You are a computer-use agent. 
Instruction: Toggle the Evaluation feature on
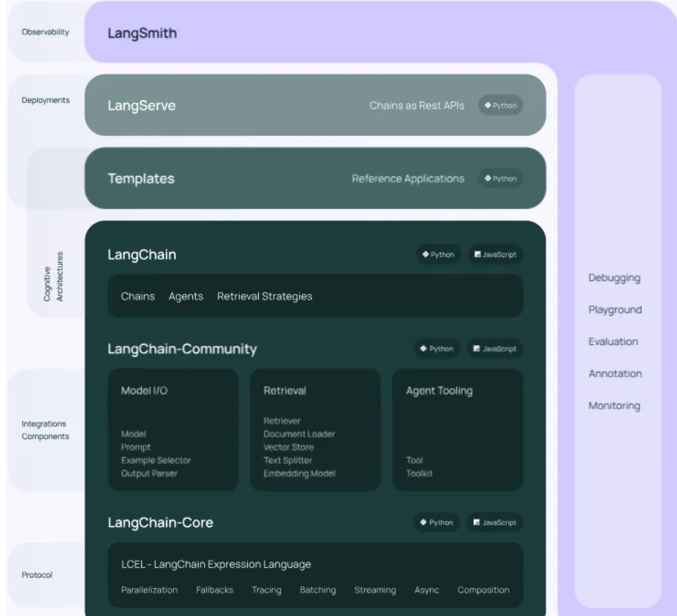coord(611,341)
